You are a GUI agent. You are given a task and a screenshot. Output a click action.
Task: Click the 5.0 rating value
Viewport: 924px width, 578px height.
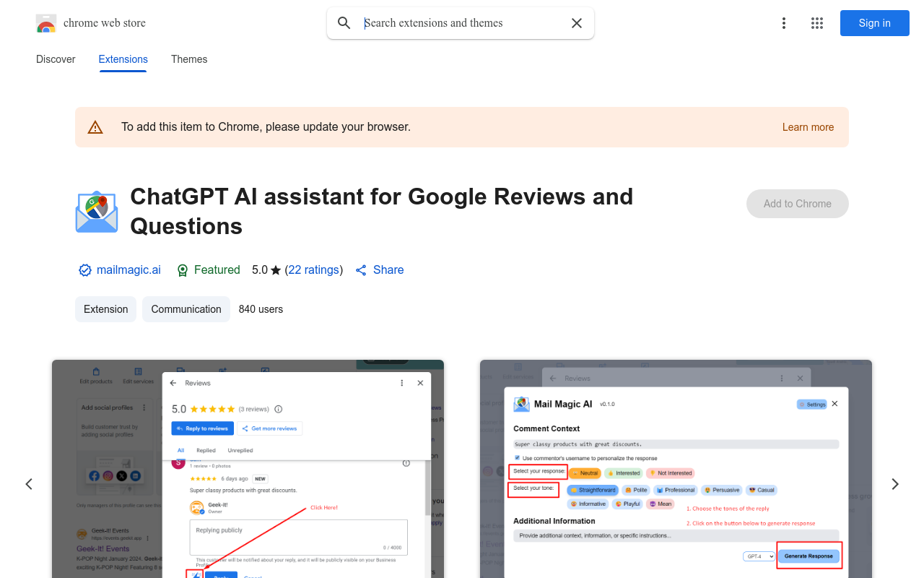point(260,270)
